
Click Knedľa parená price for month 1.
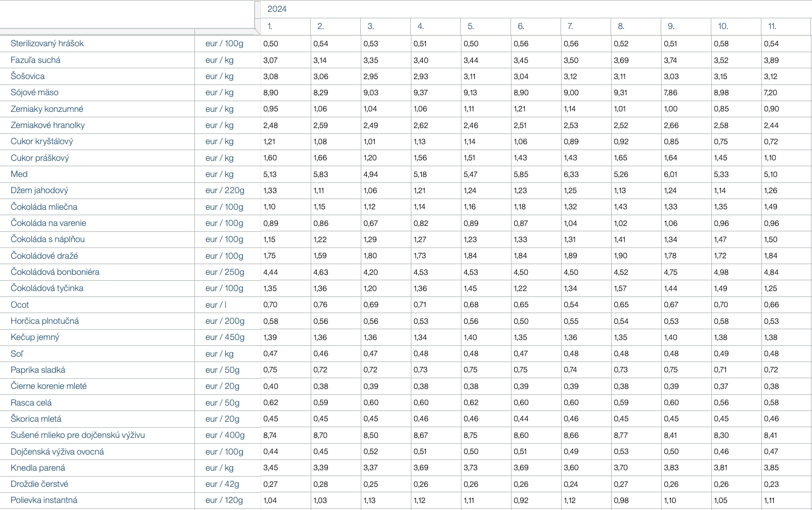tap(271, 468)
